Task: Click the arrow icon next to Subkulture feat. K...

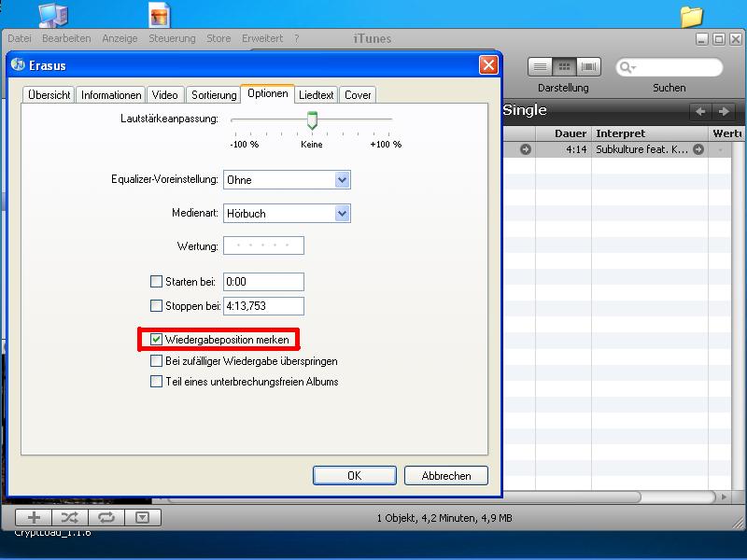Action: [x=698, y=149]
